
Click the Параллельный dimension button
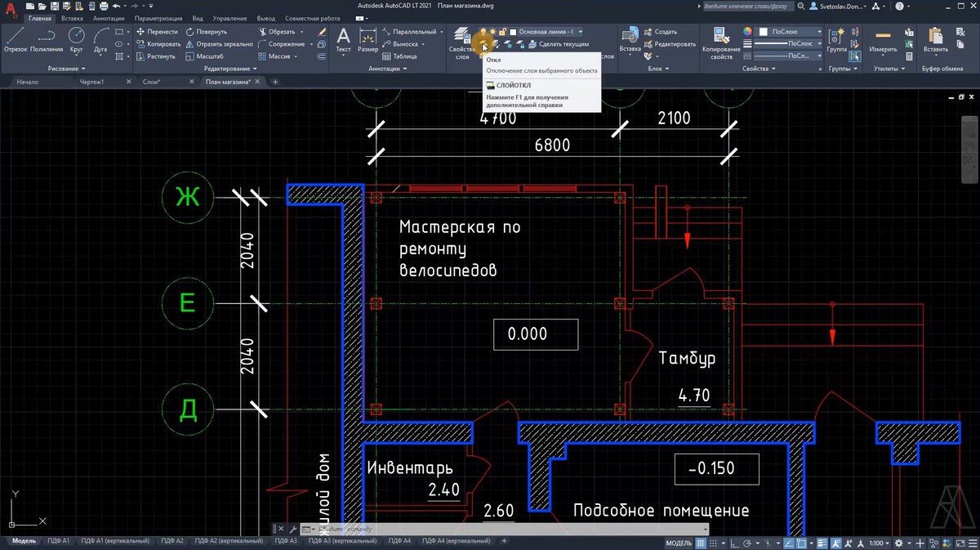[409, 32]
